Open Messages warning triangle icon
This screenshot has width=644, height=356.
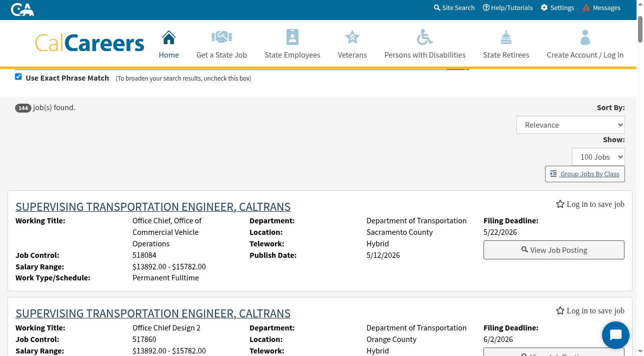pyautogui.click(x=586, y=8)
